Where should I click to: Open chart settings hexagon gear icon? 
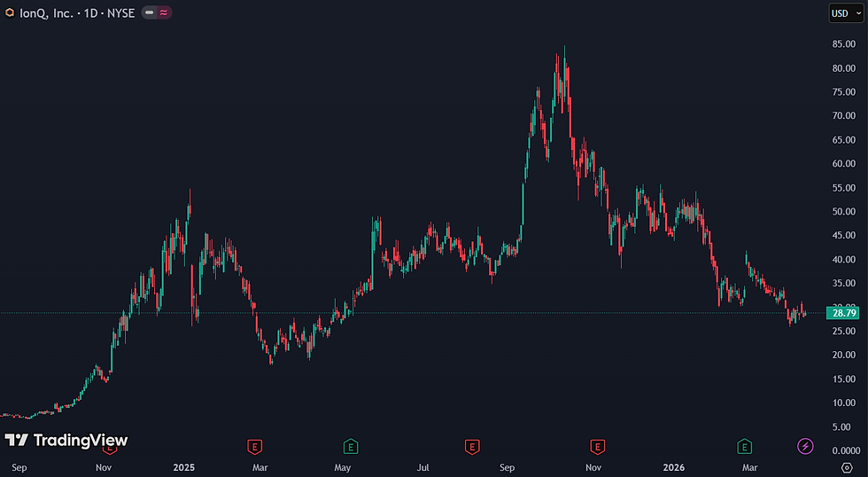(x=847, y=467)
